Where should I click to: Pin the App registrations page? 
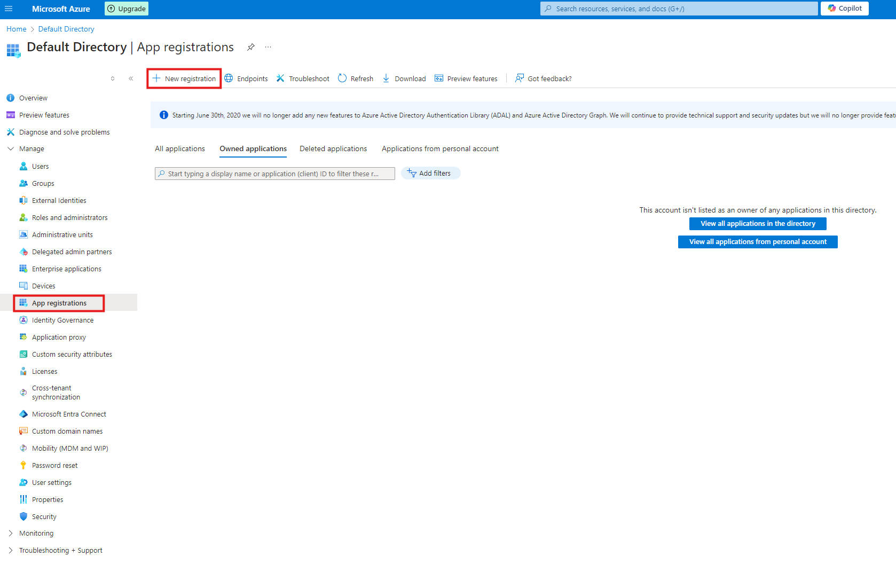pyautogui.click(x=250, y=47)
